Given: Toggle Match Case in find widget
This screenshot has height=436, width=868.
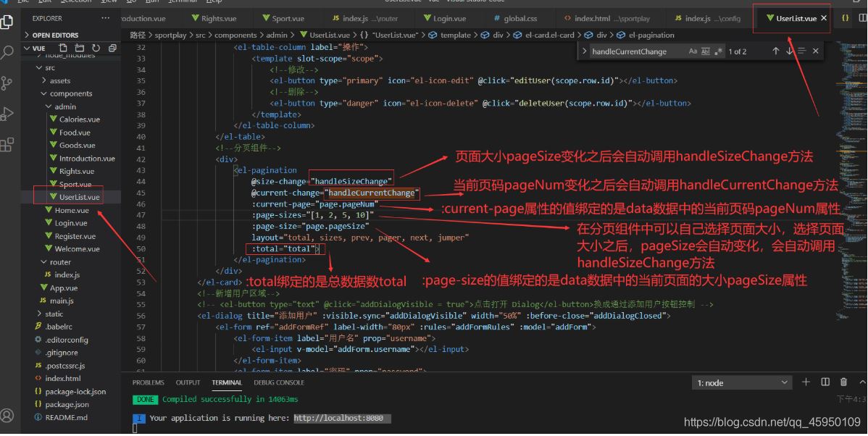Looking at the screenshot, I should pos(693,51).
